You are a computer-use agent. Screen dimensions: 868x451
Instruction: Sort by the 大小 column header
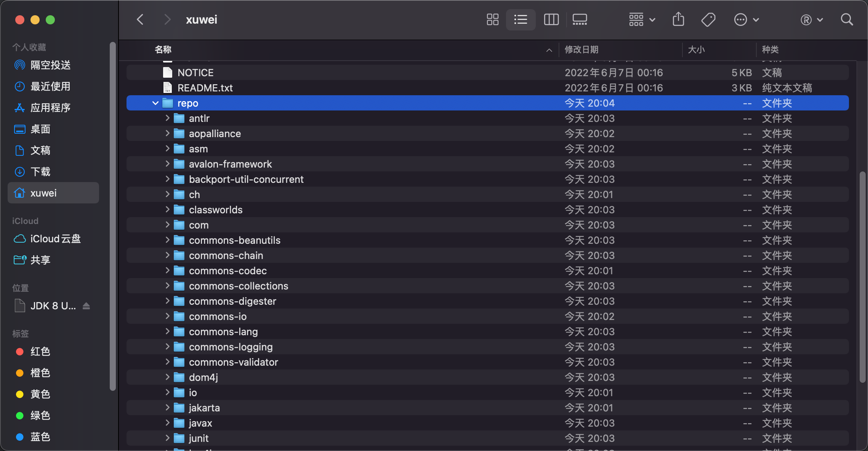pos(696,50)
